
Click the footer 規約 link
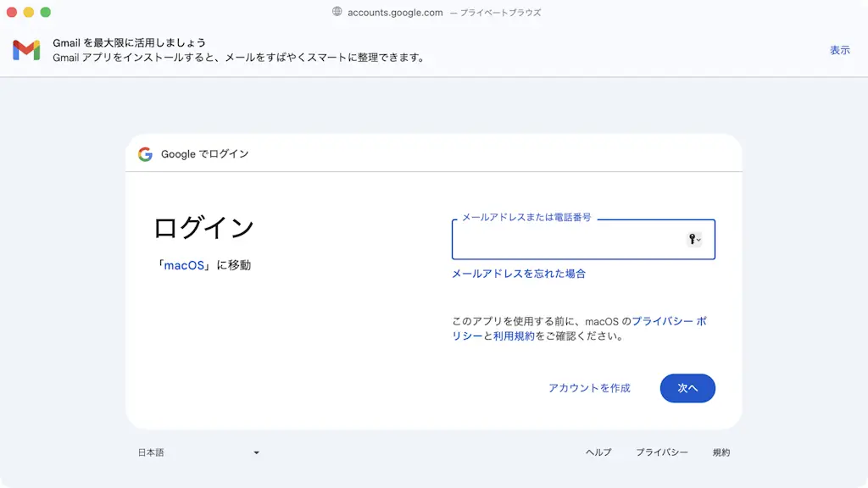[x=721, y=452]
